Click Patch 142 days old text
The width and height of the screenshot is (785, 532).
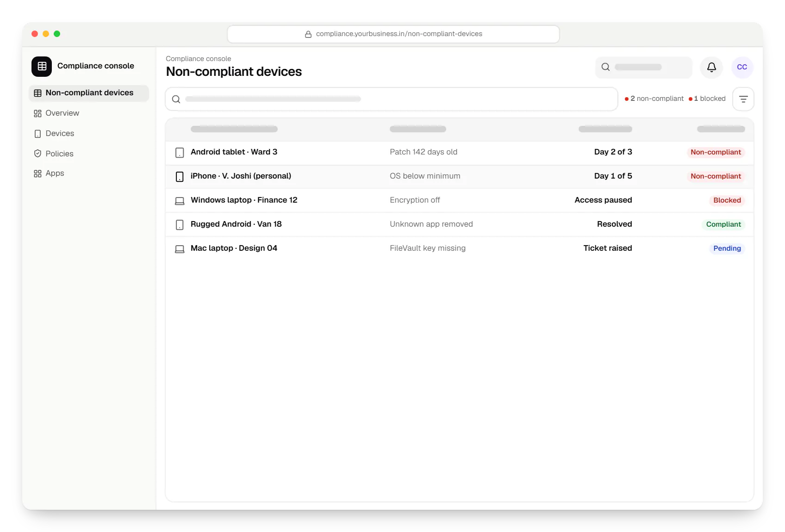[x=424, y=152]
